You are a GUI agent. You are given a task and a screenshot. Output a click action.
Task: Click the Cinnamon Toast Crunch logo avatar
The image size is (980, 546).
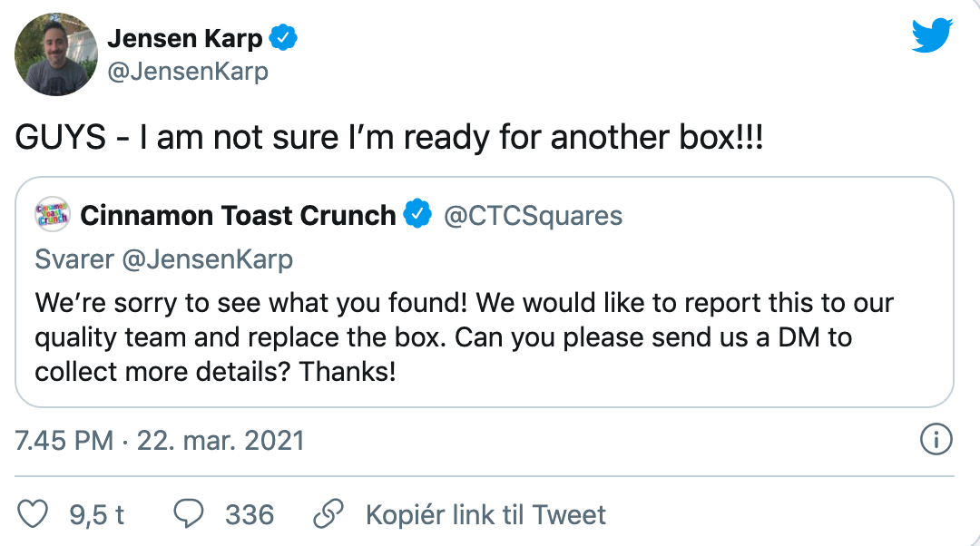(x=52, y=216)
